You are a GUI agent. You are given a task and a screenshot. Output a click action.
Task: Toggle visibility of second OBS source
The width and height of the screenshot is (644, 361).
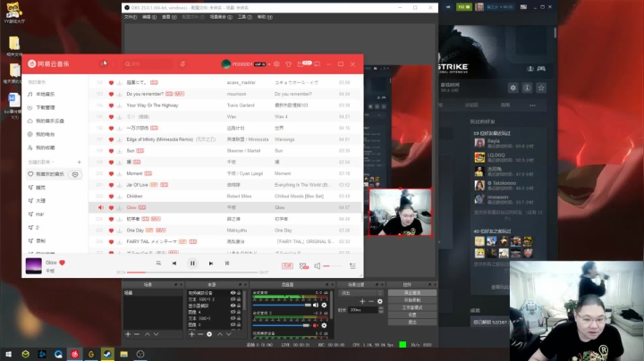click(x=233, y=299)
